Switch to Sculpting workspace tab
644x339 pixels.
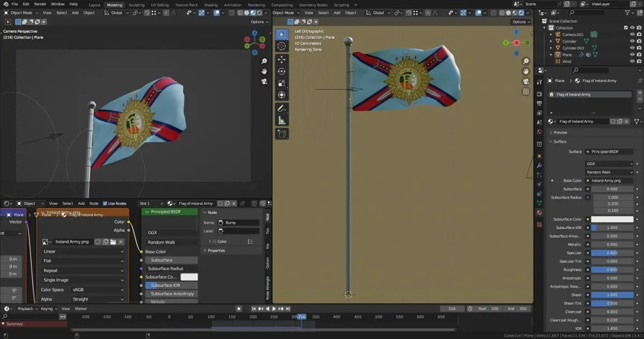[x=136, y=5]
